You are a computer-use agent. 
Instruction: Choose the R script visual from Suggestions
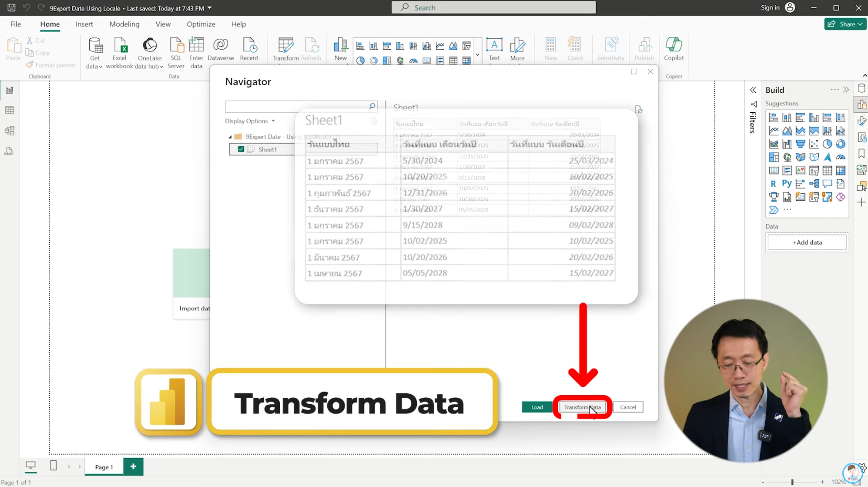[773, 183]
